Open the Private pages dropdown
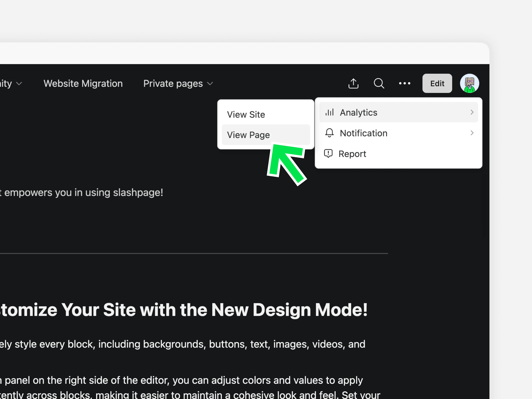532x399 pixels. 173,84
